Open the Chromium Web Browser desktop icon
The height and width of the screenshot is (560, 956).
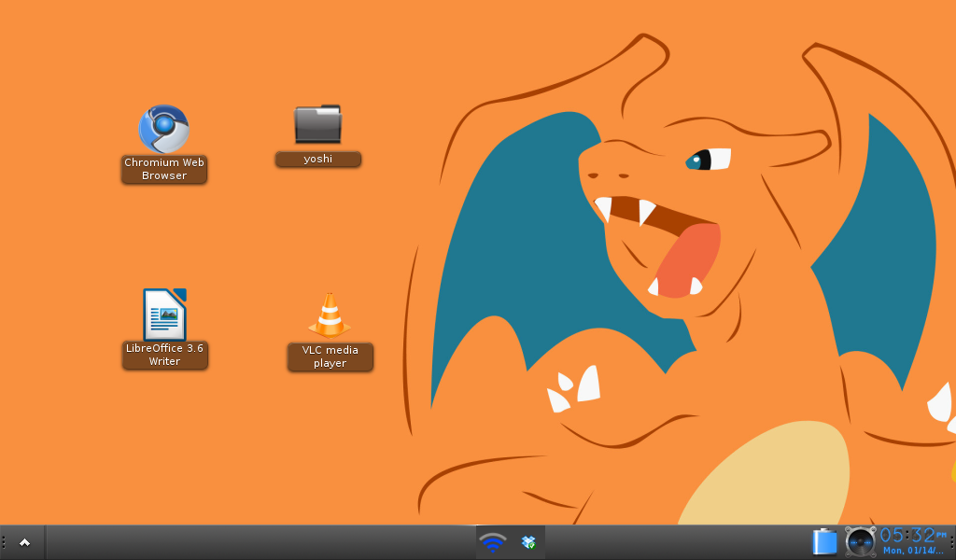tap(163, 129)
